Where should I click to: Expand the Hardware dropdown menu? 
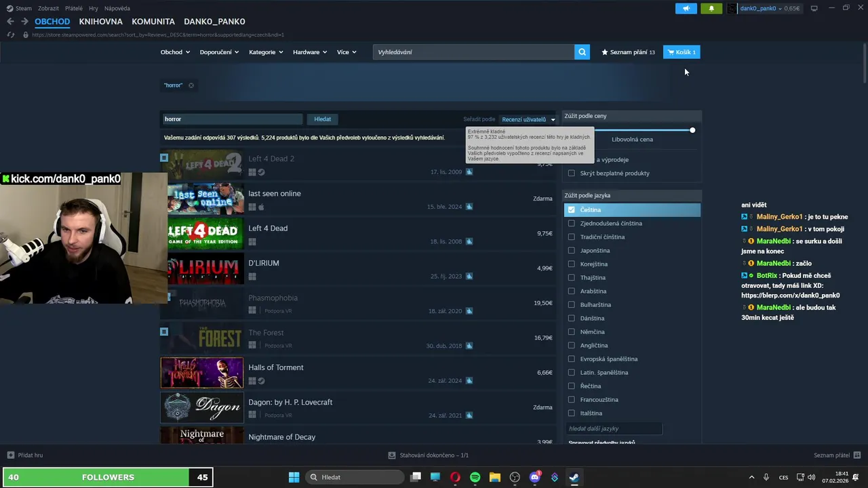310,52
